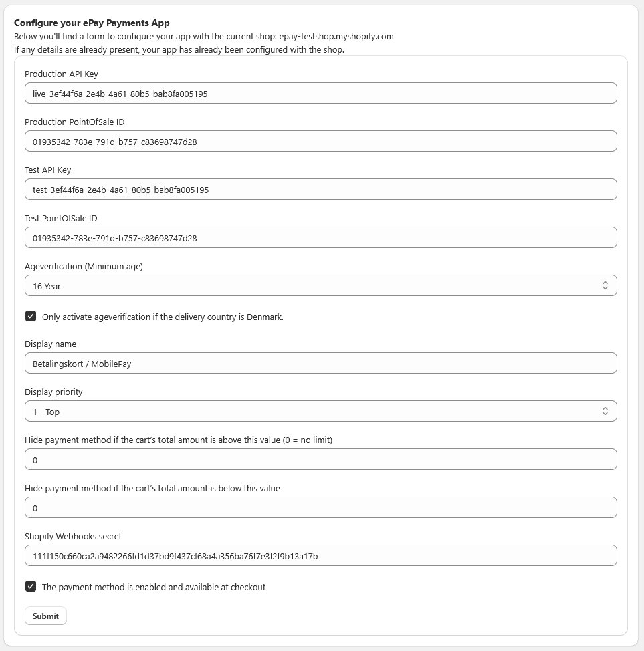Focus the Test API Key input
This screenshot has height=651, width=644.
[x=320, y=189]
